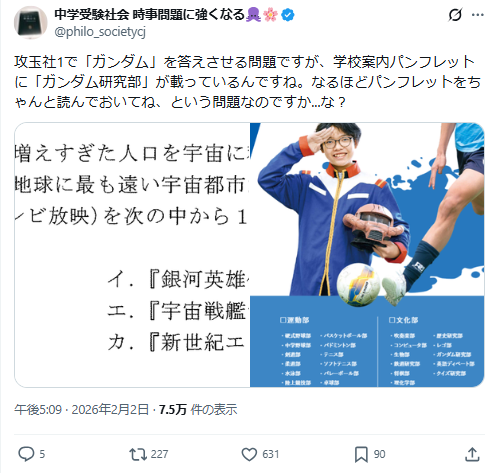Open the author's profile avatar
494x473 pixels.
point(31,23)
